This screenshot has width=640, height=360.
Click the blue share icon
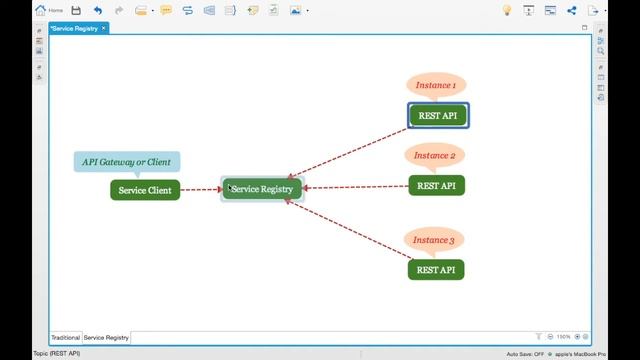coord(571,10)
